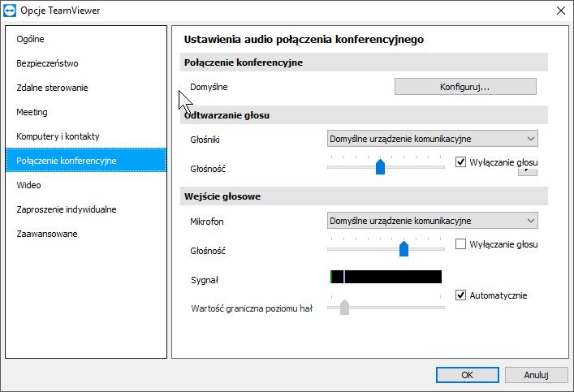Click the microphone Głośność slider handle
Image resolution: width=574 pixels, height=392 pixels.
pyautogui.click(x=404, y=249)
